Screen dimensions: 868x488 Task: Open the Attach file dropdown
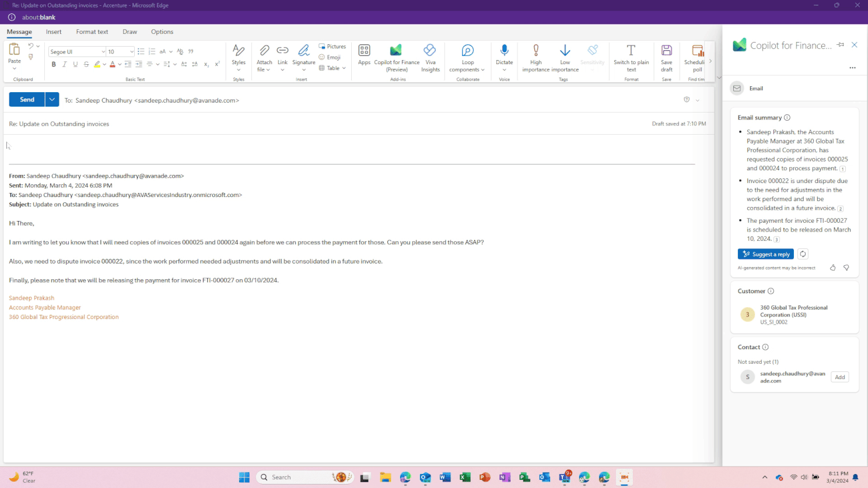[264, 57]
